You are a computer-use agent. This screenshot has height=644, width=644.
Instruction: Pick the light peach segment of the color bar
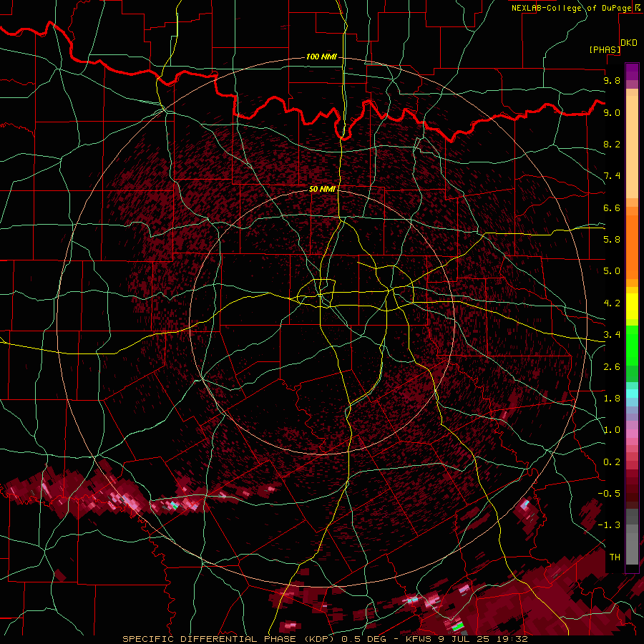click(x=632, y=148)
